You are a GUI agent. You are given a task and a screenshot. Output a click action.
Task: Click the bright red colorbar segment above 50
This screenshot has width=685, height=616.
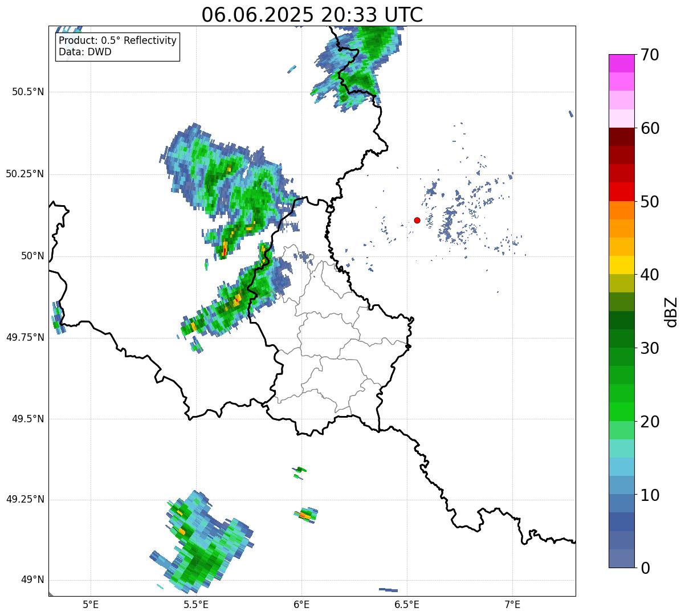click(622, 191)
